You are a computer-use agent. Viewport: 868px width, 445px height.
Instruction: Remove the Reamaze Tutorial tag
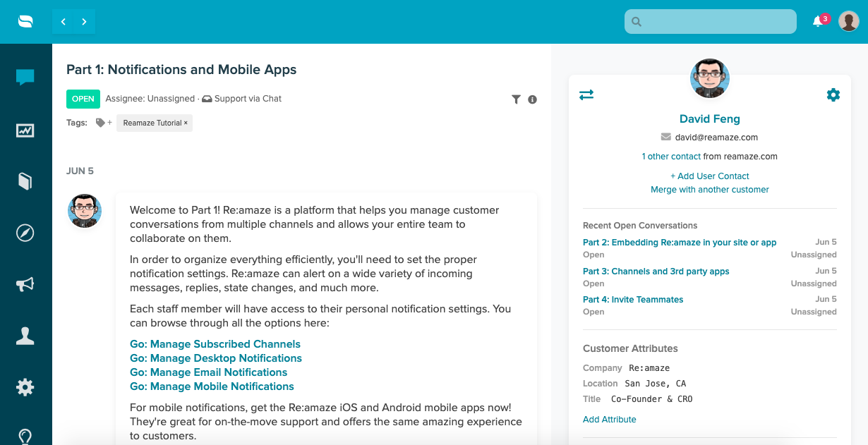pyautogui.click(x=186, y=123)
